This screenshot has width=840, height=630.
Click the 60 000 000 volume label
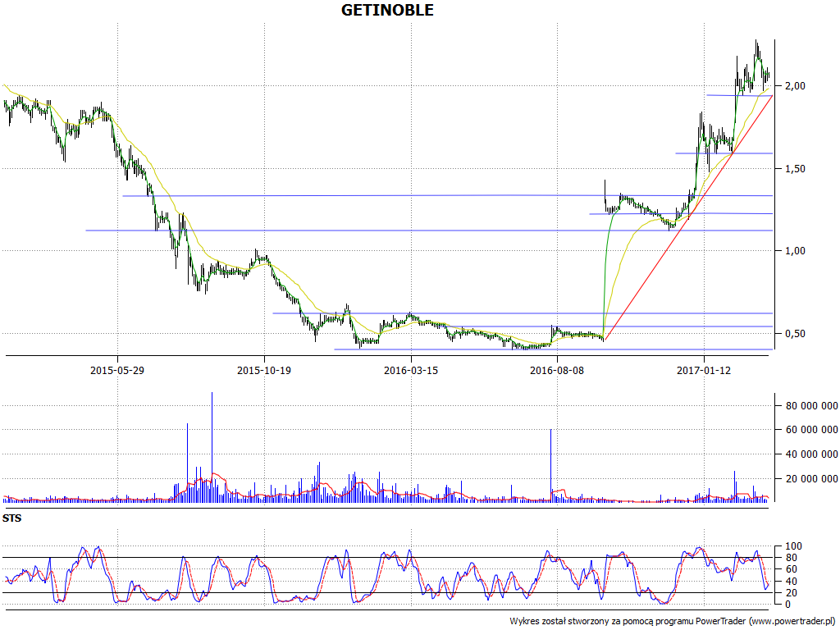[811, 430]
